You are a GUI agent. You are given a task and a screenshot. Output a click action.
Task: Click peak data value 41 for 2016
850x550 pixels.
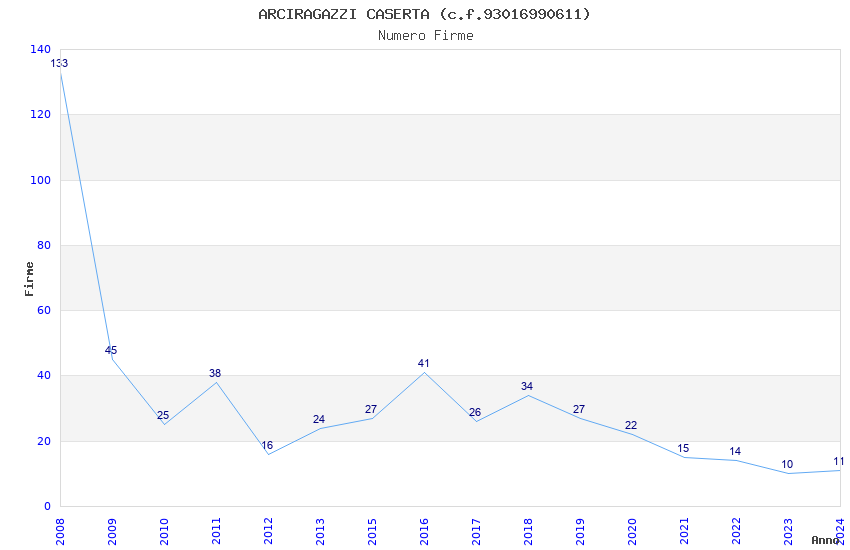[423, 363]
